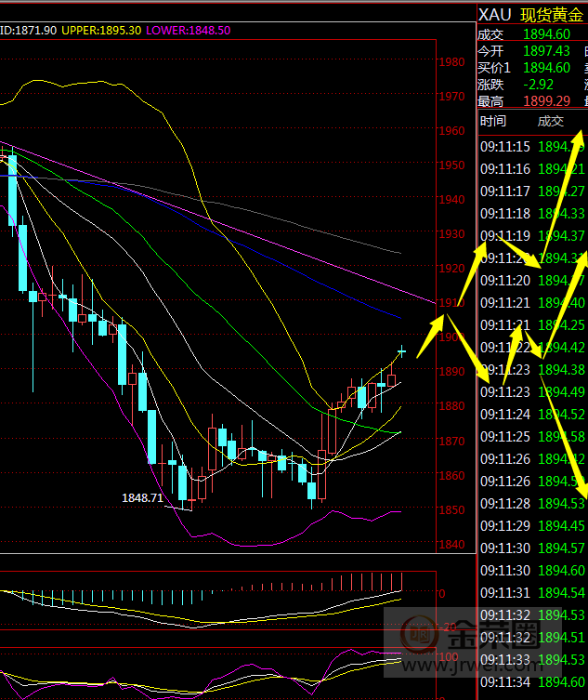This screenshot has width=588, height=700.
Task: Click the 时间 column header
Action: click(x=493, y=121)
